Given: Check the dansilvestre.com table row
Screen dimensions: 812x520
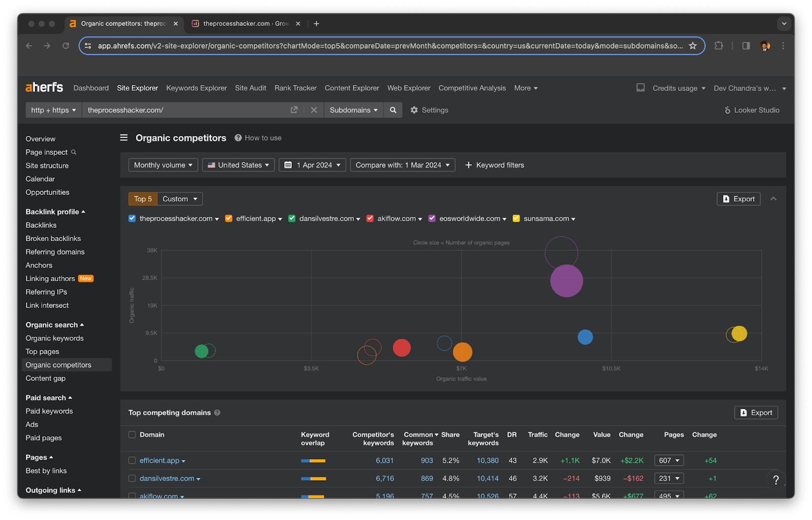Looking at the screenshot, I should click(132, 478).
